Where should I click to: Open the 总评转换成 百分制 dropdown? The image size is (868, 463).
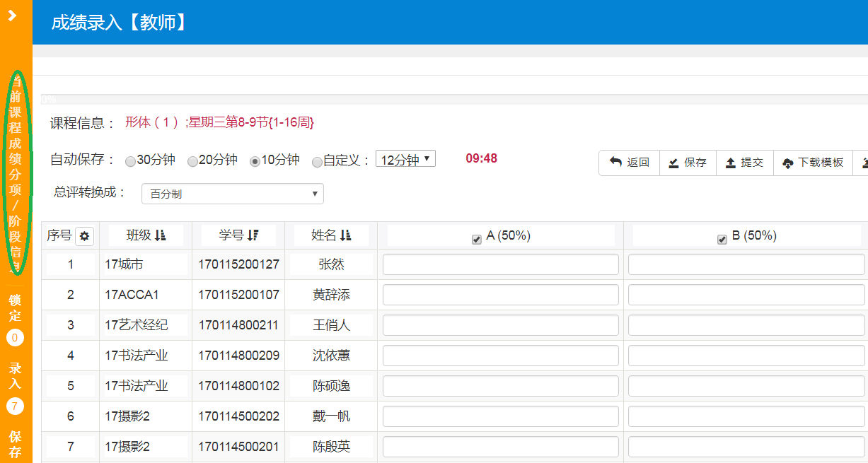coord(233,194)
